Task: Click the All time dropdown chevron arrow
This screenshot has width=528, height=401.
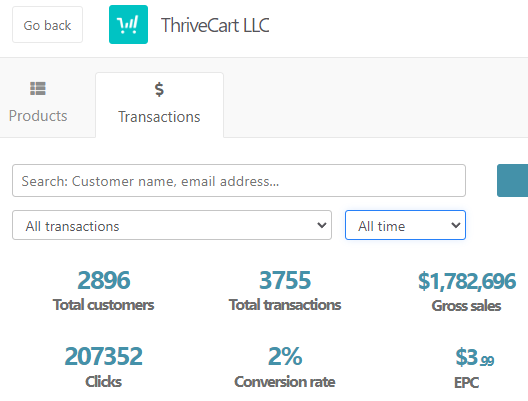Action: coord(456,225)
